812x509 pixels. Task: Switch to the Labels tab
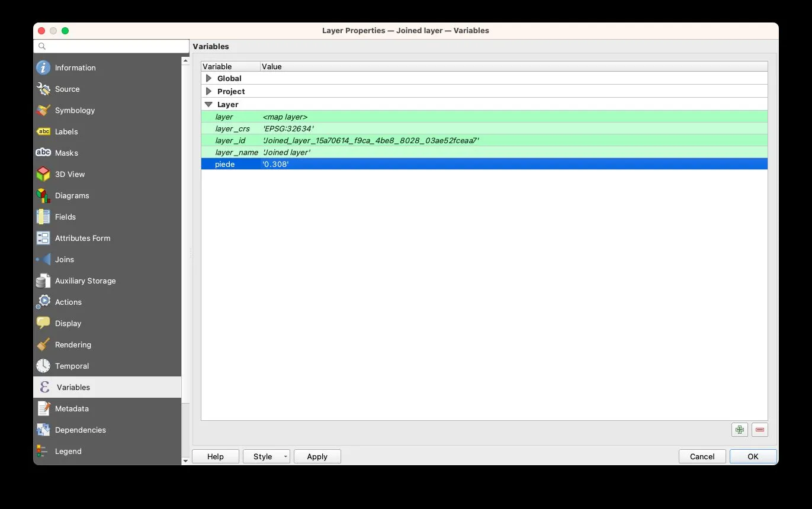tap(66, 131)
